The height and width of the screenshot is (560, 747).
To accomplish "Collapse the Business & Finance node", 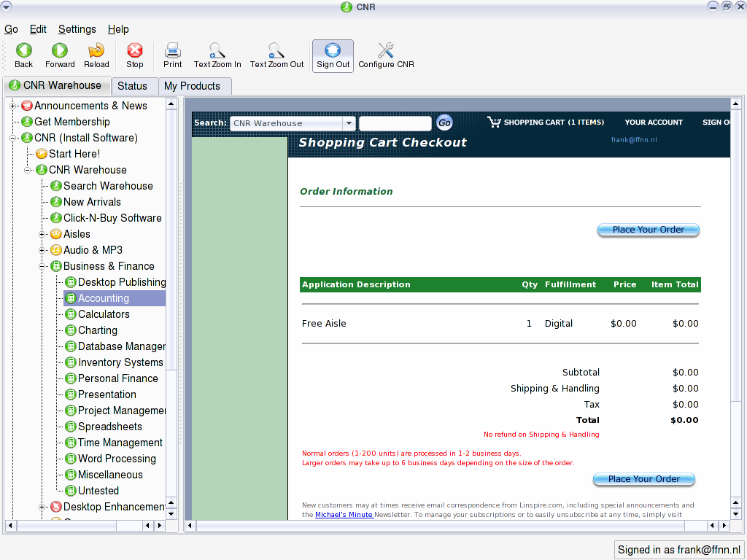I will (42, 266).
